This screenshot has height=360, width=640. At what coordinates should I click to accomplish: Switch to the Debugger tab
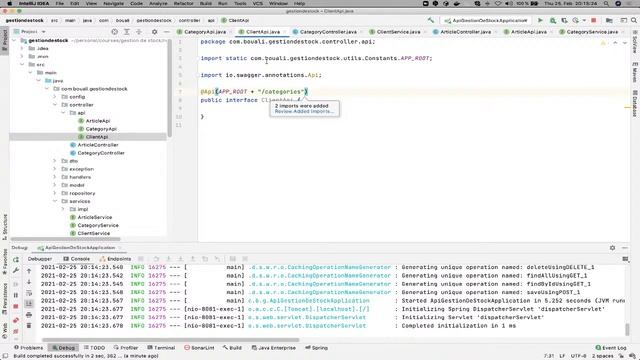coord(40,259)
